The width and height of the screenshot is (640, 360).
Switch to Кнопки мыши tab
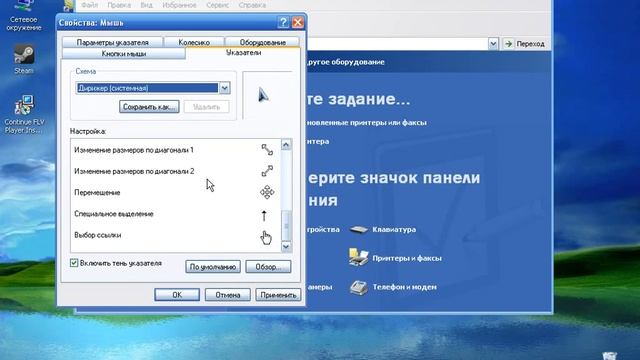(124, 53)
